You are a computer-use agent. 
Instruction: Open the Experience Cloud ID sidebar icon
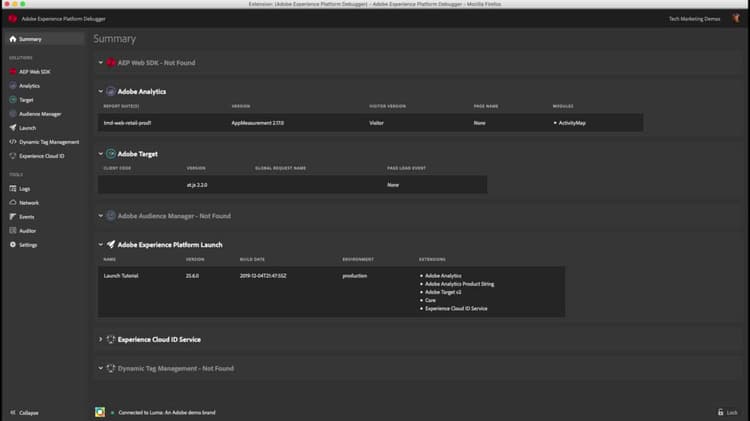pos(13,156)
